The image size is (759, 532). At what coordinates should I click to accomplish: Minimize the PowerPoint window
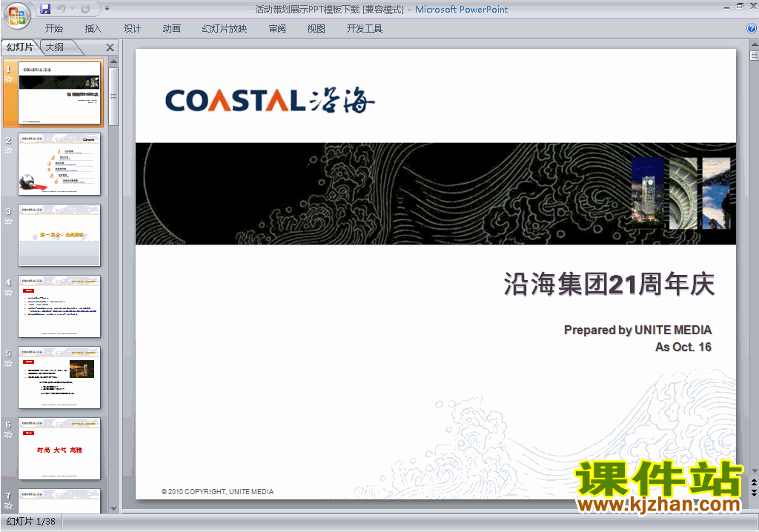[x=726, y=7]
